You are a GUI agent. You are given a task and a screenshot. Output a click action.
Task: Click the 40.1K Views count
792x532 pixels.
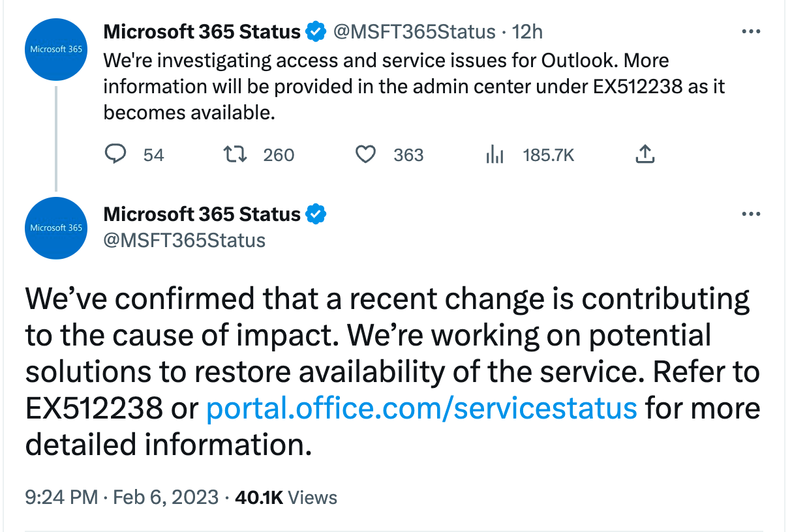[x=286, y=497]
